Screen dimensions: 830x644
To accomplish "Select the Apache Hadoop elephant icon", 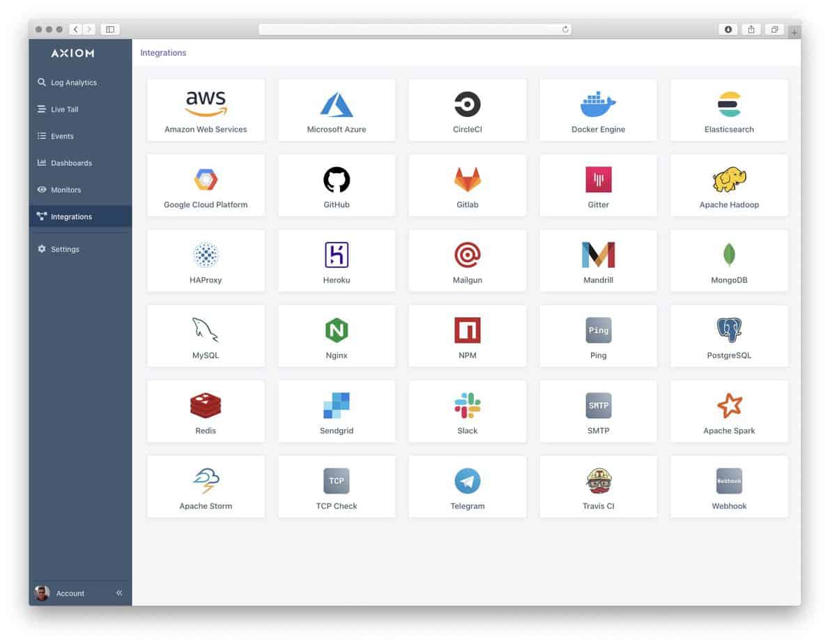I will 729,180.
